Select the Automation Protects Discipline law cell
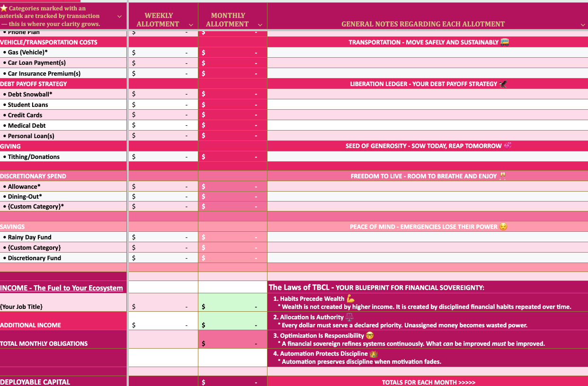The image size is (588, 386). (x=428, y=358)
